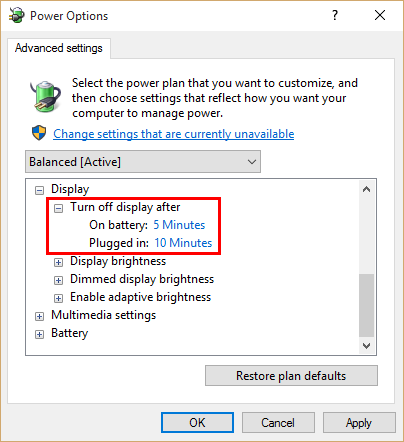Expand the Enable adaptive brightness node
This screenshot has height=442, width=404.
point(58,298)
